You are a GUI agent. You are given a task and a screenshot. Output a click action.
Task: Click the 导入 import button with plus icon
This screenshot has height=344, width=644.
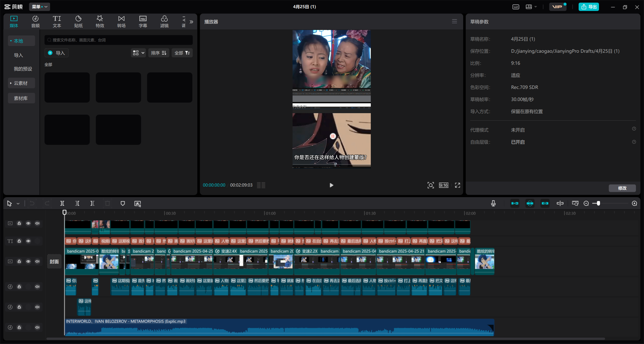pyautogui.click(x=57, y=53)
